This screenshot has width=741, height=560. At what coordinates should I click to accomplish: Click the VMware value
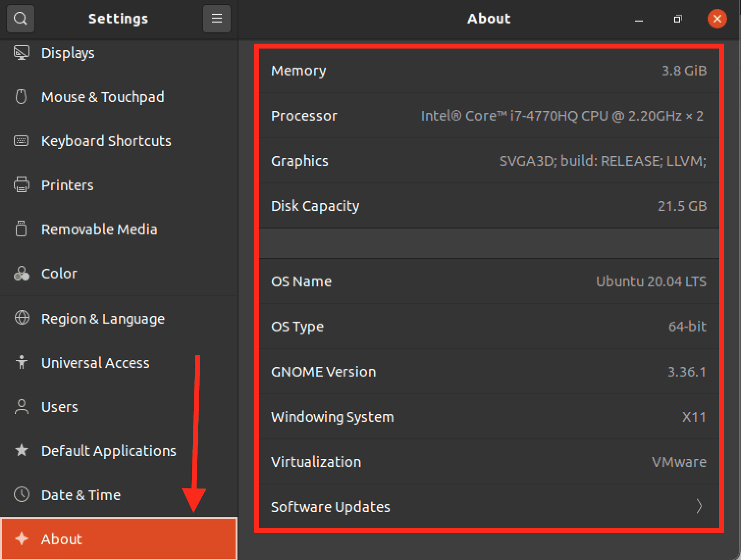679,461
